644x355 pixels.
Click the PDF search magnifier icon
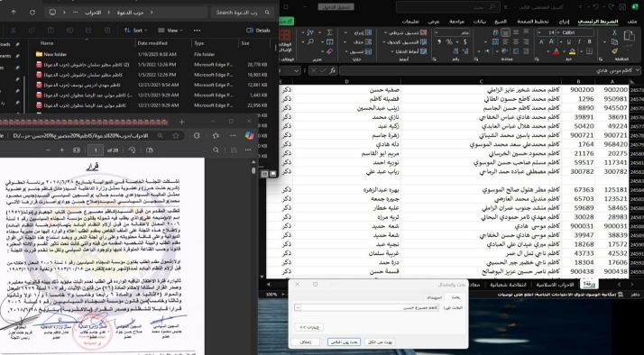(216, 150)
